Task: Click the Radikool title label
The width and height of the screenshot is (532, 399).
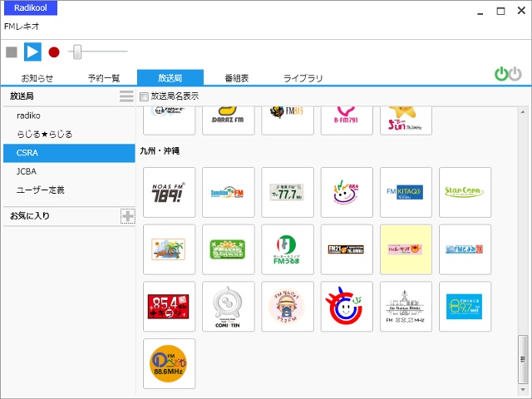Action: point(31,7)
